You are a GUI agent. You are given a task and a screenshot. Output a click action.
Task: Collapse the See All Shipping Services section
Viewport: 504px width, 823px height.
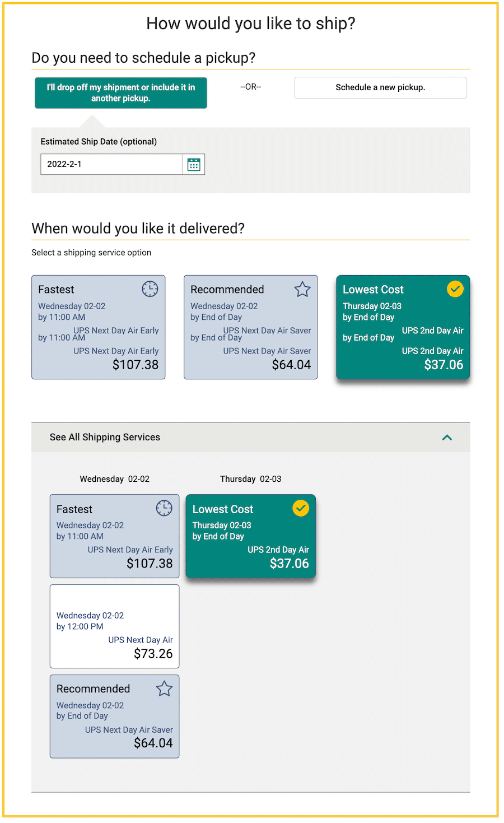point(447,438)
